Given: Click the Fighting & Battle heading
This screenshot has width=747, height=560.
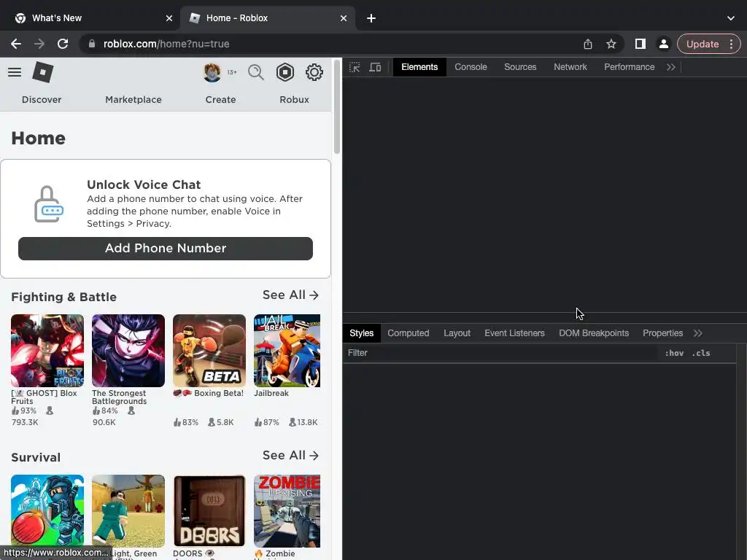Looking at the screenshot, I should 64,297.
